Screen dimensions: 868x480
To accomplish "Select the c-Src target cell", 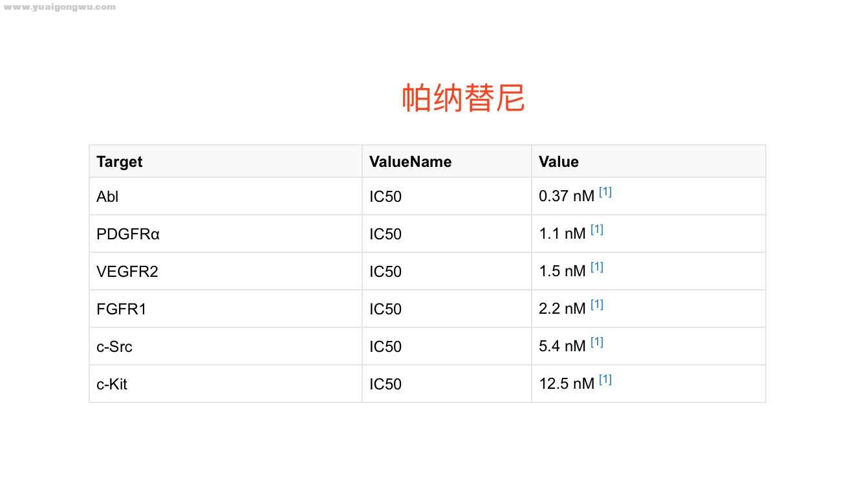I will [x=114, y=347].
